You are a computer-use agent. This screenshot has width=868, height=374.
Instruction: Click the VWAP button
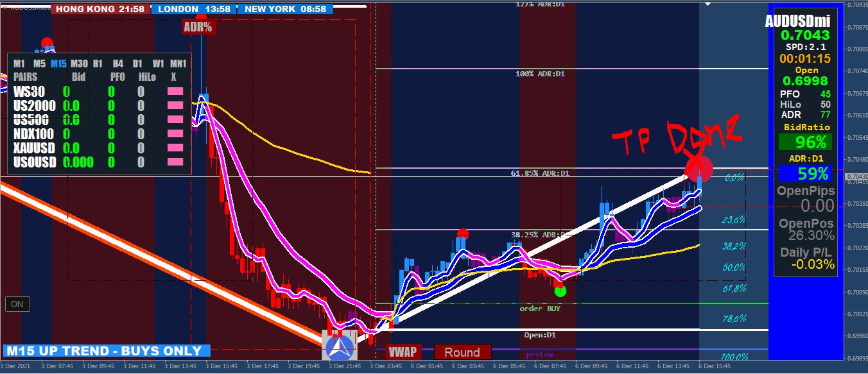404,352
